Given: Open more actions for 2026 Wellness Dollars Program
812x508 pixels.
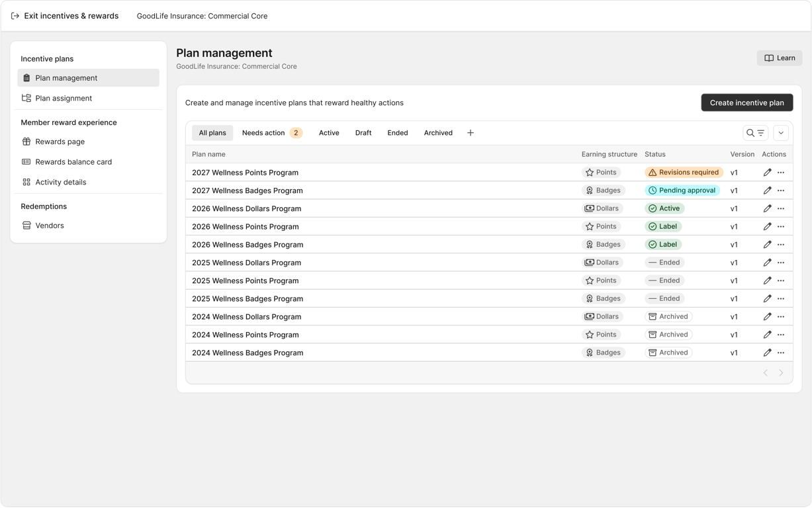Looking at the screenshot, I should 781,208.
